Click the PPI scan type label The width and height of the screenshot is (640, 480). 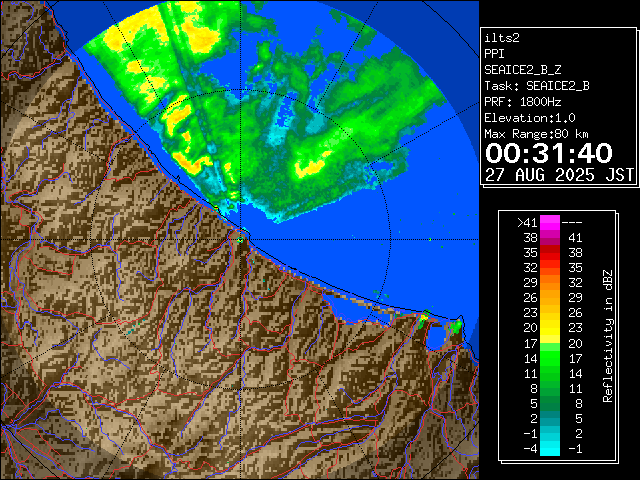click(495, 54)
